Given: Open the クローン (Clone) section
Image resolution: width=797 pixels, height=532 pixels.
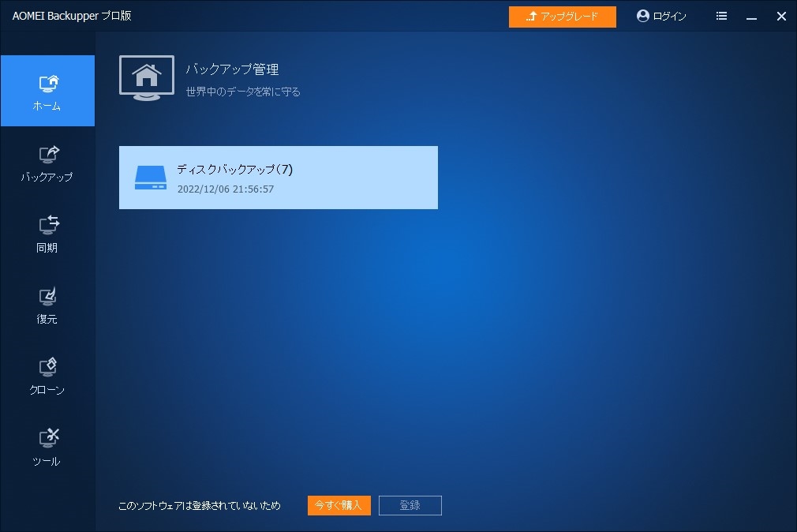Looking at the screenshot, I should [x=47, y=377].
